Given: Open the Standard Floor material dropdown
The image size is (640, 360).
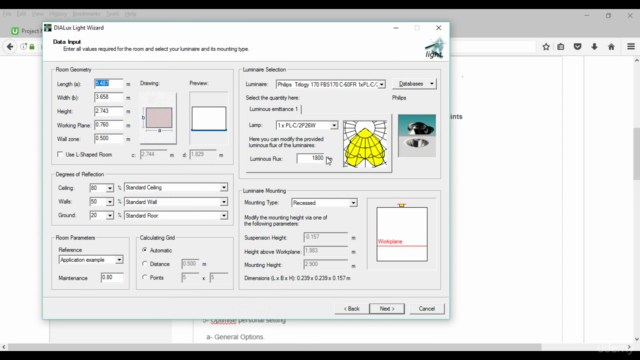Looking at the screenshot, I should 224,216.
